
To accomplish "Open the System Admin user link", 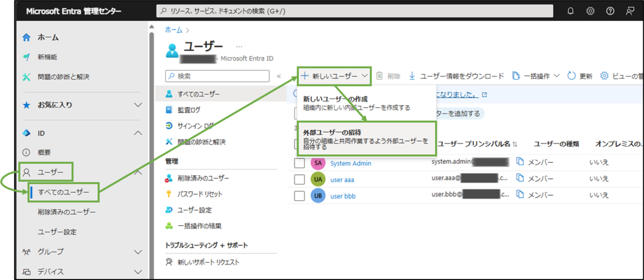I will tap(351, 163).
